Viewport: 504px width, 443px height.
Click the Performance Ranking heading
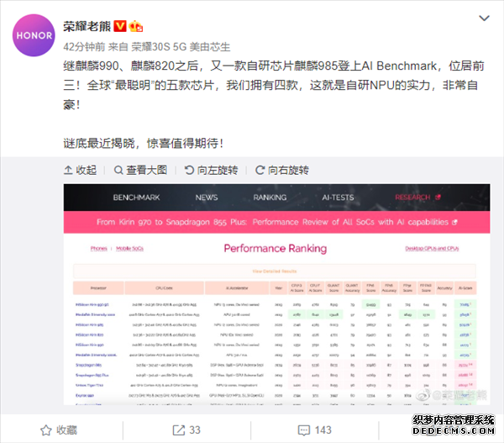276,248
